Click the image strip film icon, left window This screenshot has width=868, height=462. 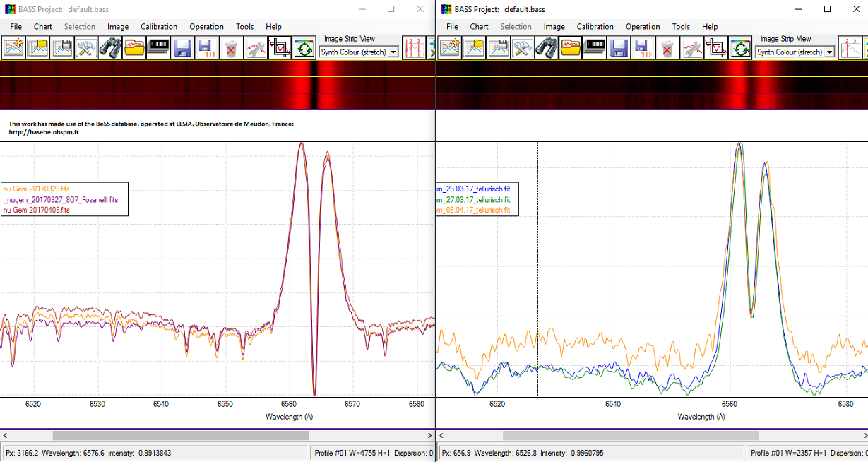pos(158,48)
